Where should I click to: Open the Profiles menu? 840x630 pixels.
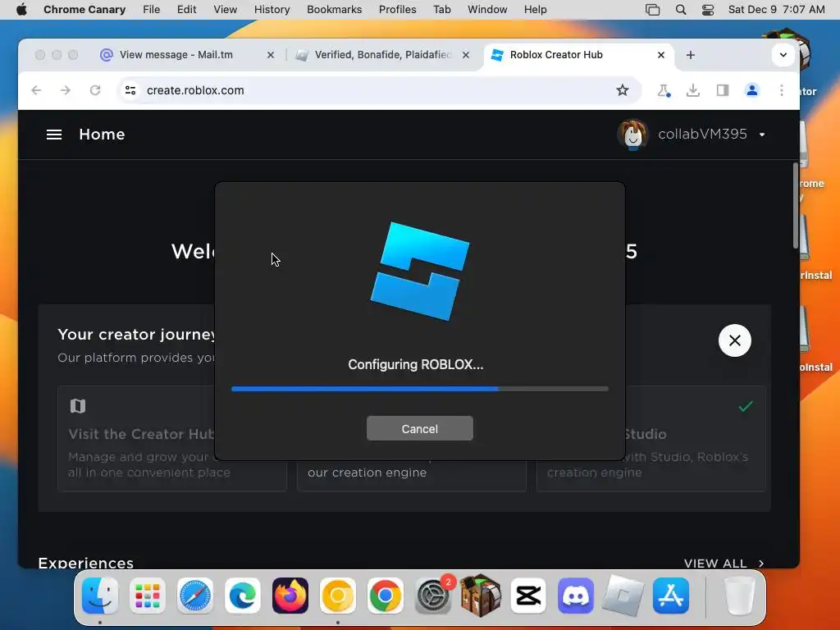point(398,10)
